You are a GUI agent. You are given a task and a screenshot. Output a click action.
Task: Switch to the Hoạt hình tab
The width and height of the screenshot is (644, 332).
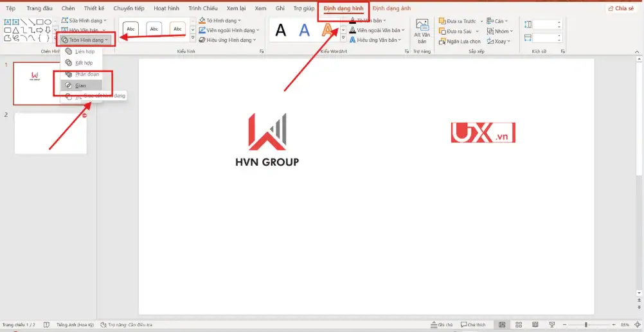click(x=166, y=8)
